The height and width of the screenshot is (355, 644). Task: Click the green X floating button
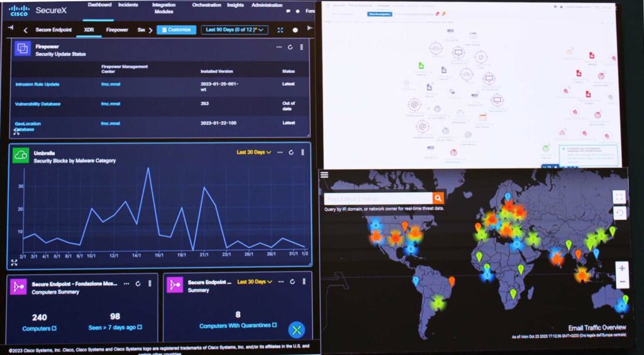[x=297, y=330]
